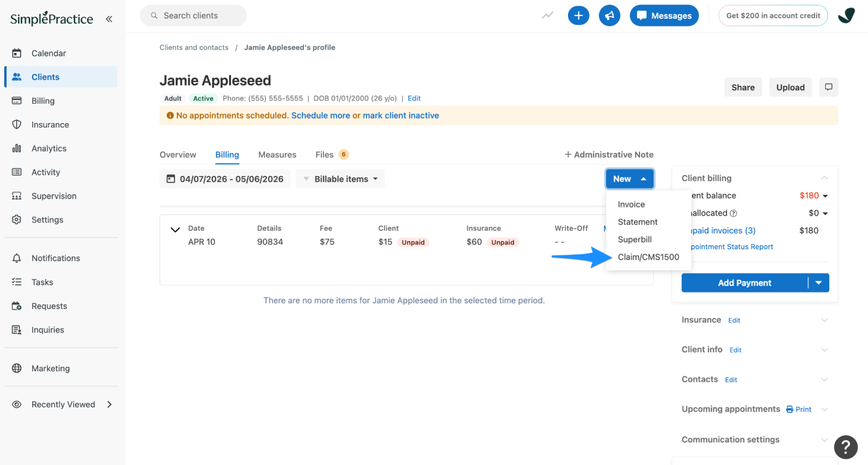Open Analytics bar chart icon
868x465 pixels.
click(x=17, y=148)
